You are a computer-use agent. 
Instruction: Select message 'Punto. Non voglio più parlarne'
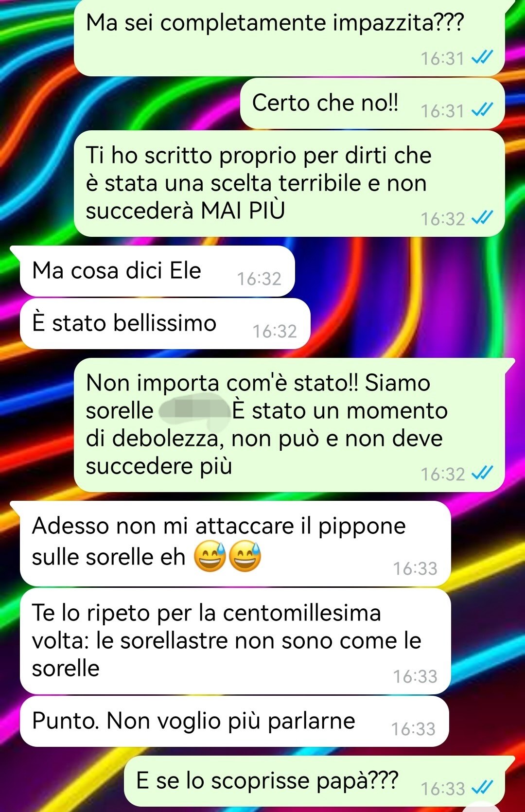(234, 721)
